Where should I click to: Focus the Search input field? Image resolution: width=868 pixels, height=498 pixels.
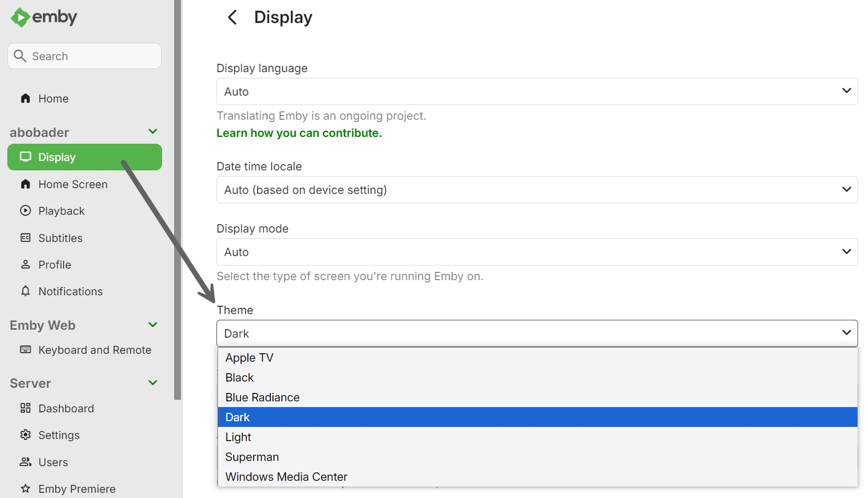92,56
